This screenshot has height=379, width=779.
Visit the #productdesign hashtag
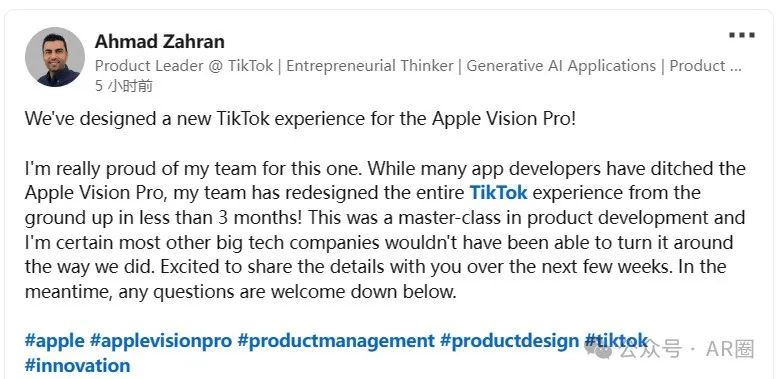pos(510,341)
